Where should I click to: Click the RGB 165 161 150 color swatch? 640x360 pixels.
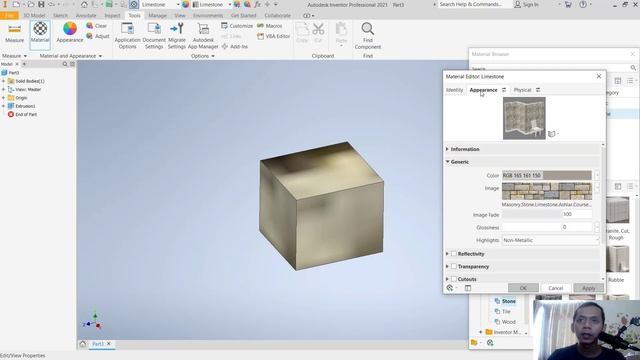pyautogui.click(x=547, y=176)
